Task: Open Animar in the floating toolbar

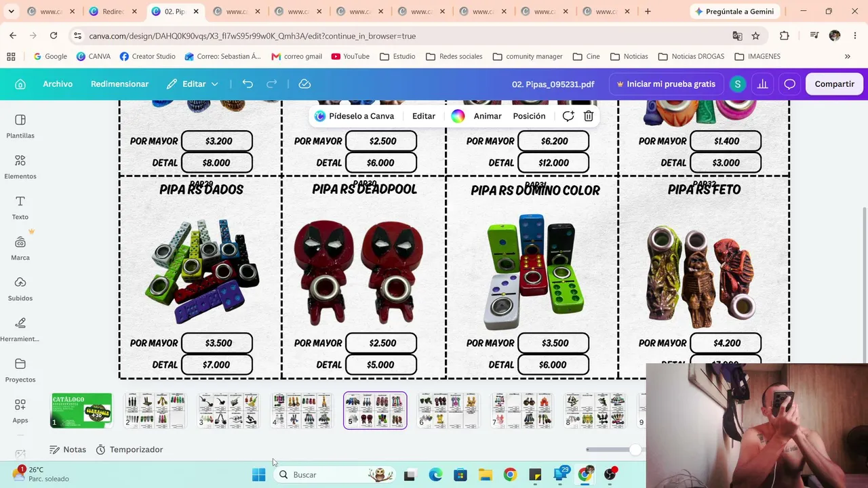Action: click(488, 116)
